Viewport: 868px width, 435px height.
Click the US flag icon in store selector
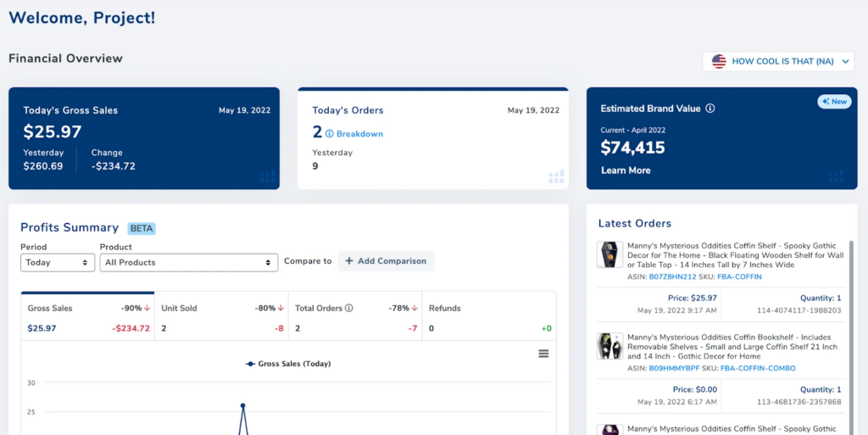719,61
